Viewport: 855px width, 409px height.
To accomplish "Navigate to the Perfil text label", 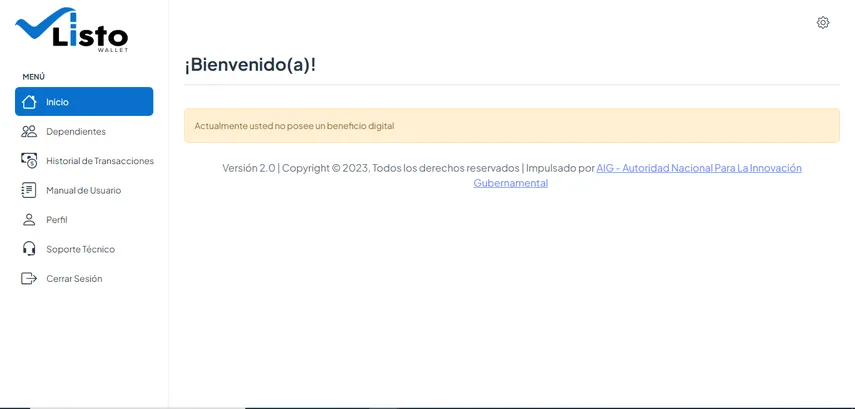I will pyautogui.click(x=57, y=220).
